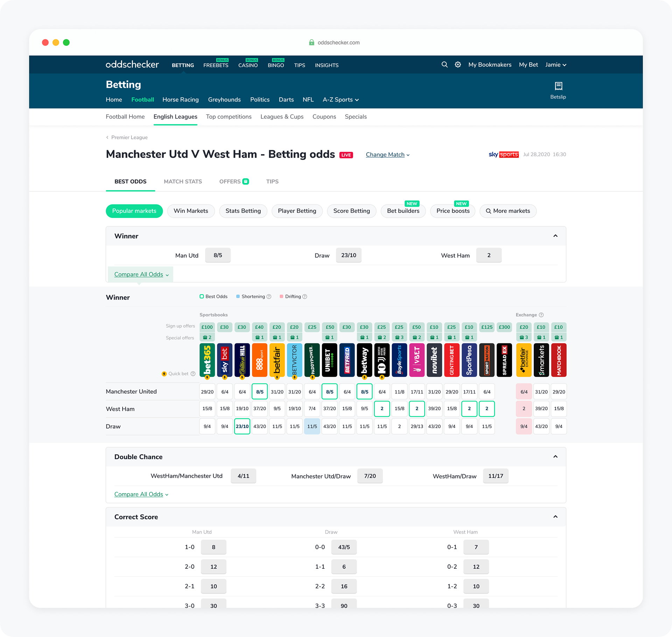This screenshot has height=637, width=672.
Task: Select the Matchbook exchange logo
Action: tap(559, 360)
